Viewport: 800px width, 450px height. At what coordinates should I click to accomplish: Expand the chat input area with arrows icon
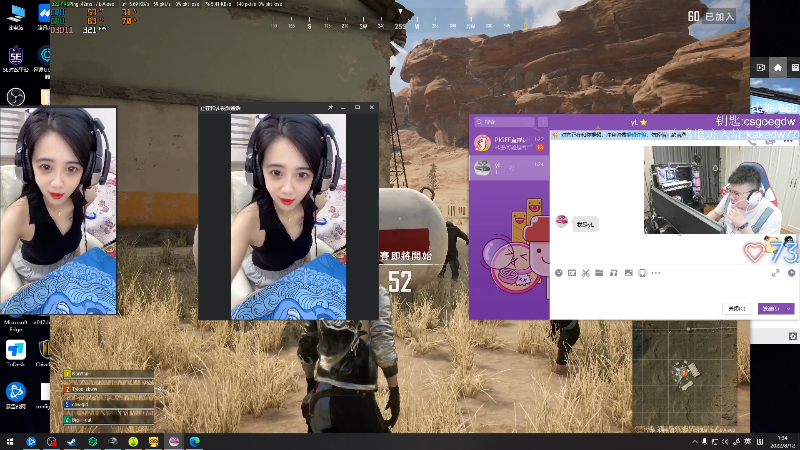[776, 273]
